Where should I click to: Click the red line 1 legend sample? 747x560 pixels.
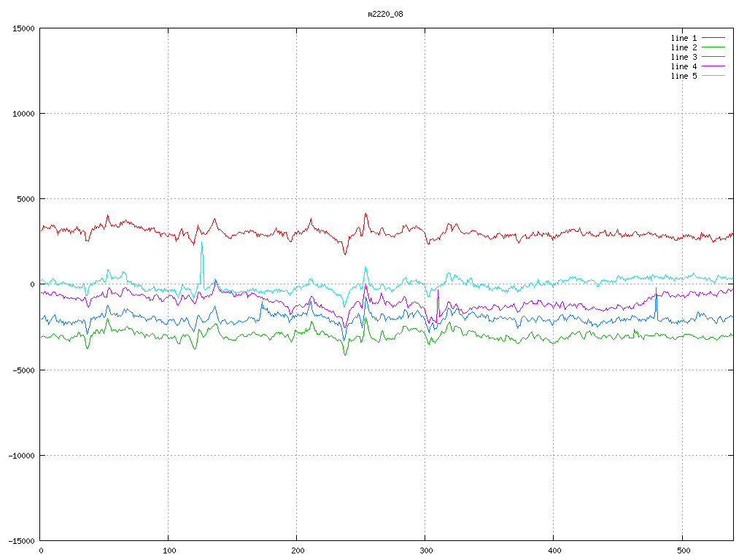tap(713, 38)
